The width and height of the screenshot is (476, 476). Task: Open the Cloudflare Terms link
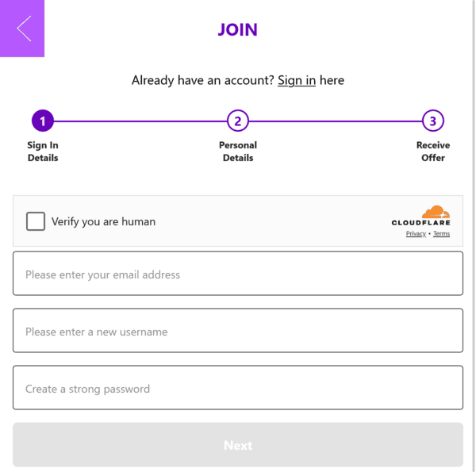[441, 233]
